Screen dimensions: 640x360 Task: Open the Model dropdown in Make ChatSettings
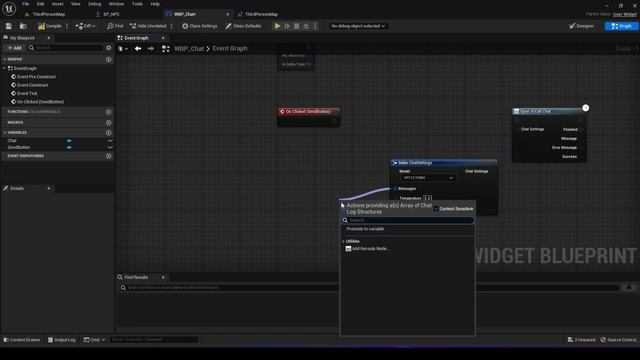428,178
